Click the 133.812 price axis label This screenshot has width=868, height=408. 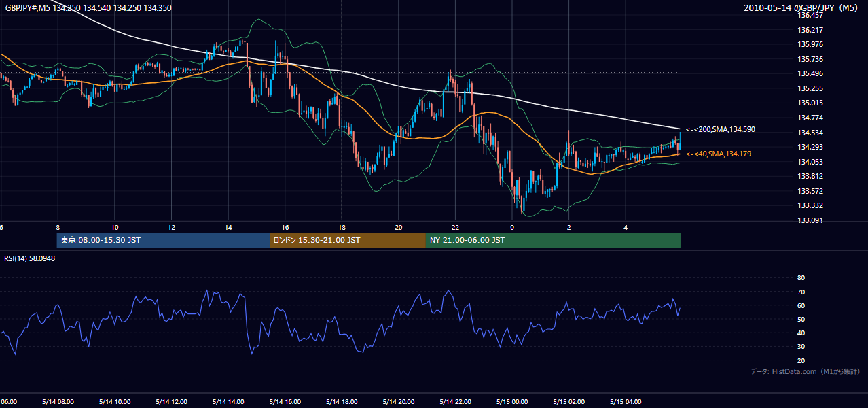pos(810,176)
